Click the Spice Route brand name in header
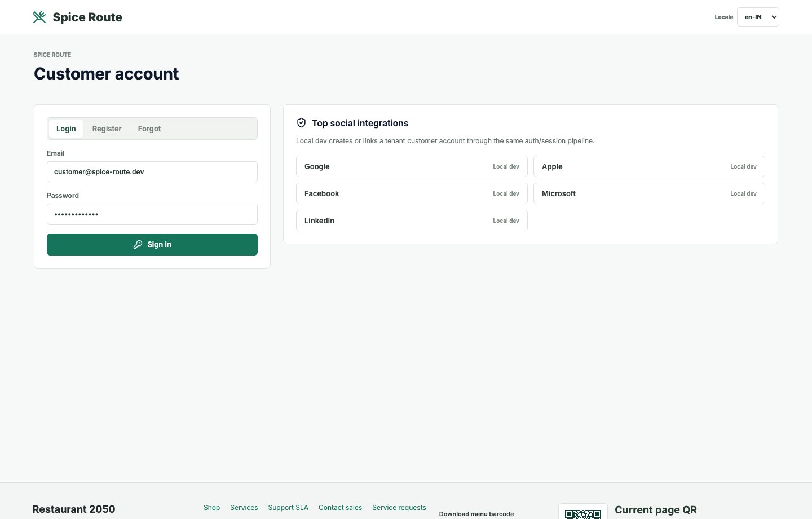 coord(87,17)
